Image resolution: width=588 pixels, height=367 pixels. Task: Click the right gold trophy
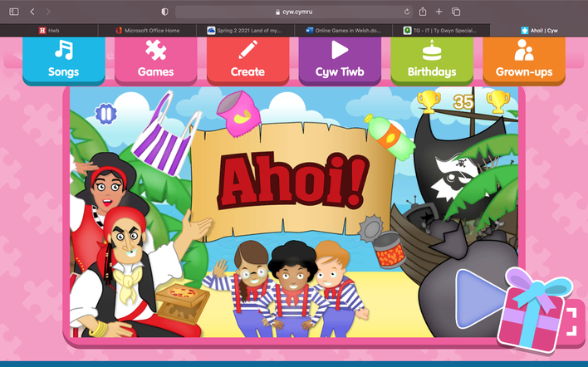click(498, 101)
